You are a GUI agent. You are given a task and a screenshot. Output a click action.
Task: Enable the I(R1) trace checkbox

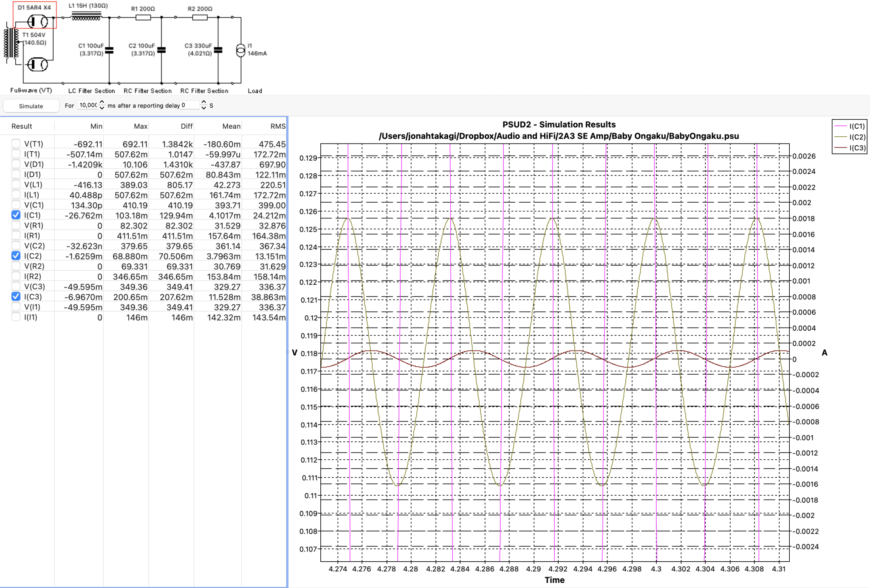(x=16, y=235)
